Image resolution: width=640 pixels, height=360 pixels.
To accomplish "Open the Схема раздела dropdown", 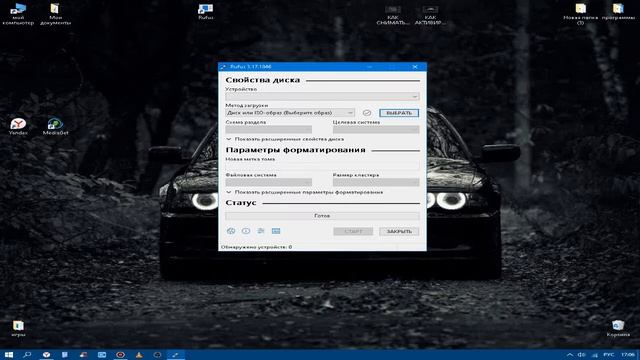I will tap(269, 130).
